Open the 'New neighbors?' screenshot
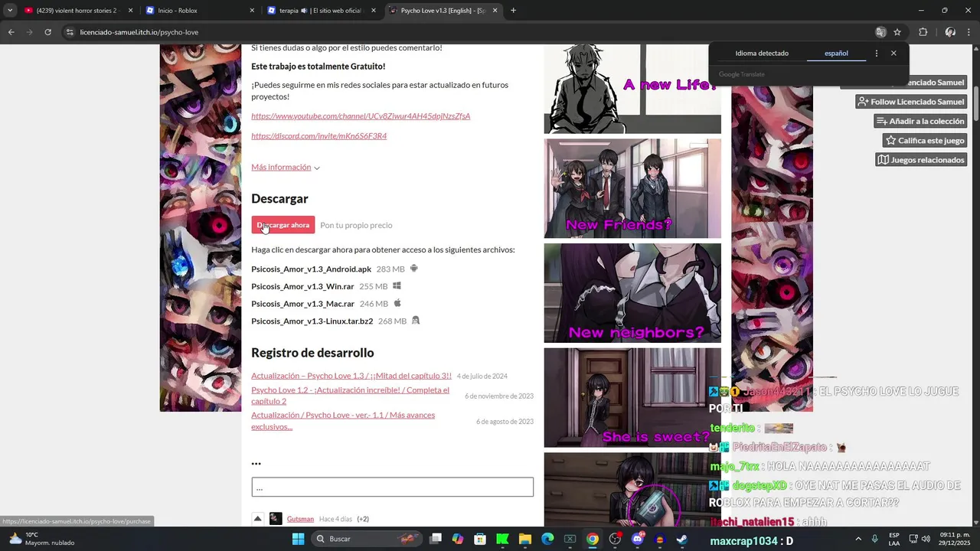Screen dimensions: 980x551 click(632, 293)
